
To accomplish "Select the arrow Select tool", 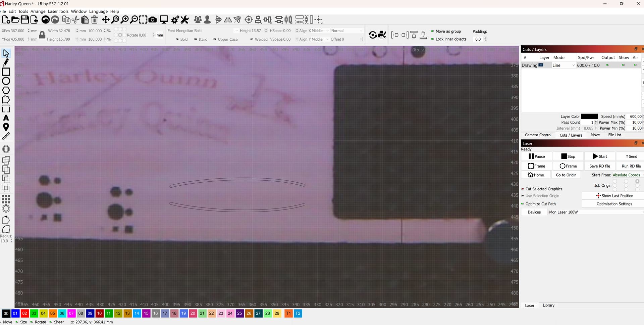I will pyautogui.click(x=6, y=53).
